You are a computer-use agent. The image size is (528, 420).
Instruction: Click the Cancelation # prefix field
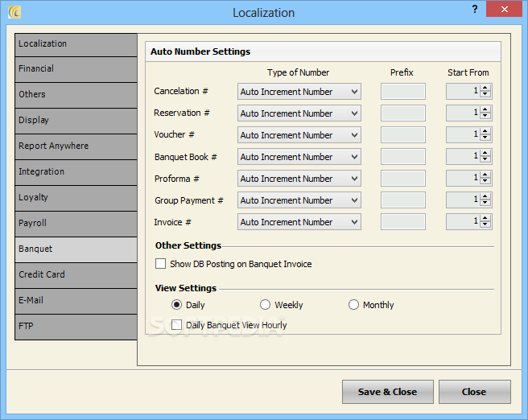click(x=403, y=92)
